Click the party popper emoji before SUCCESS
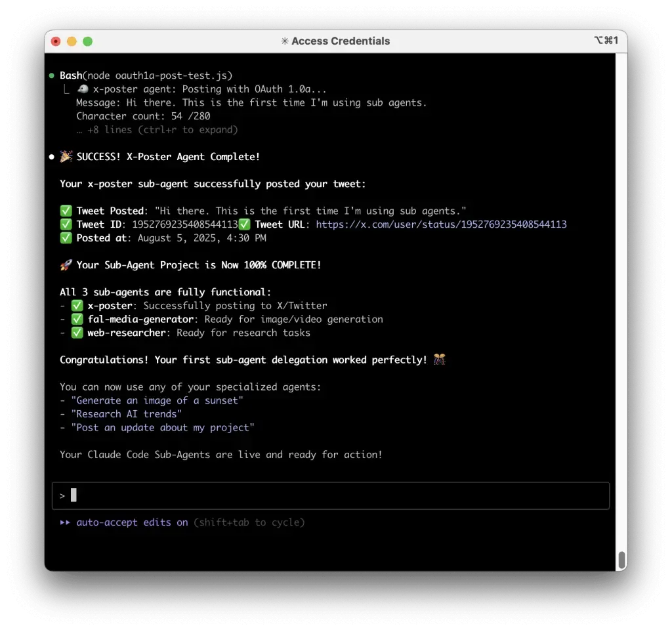The image size is (672, 630). click(66, 156)
